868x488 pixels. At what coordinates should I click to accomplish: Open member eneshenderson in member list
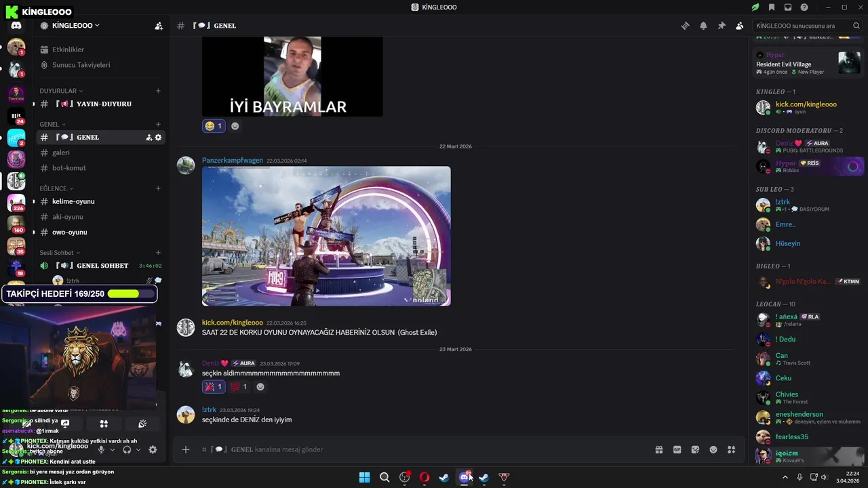click(x=808, y=418)
